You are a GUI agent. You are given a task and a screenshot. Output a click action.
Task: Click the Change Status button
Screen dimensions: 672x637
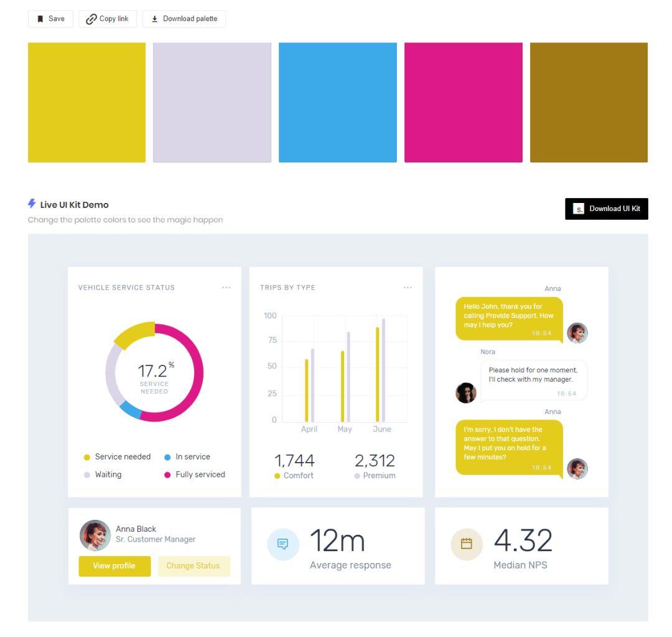click(x=194, y=566)
